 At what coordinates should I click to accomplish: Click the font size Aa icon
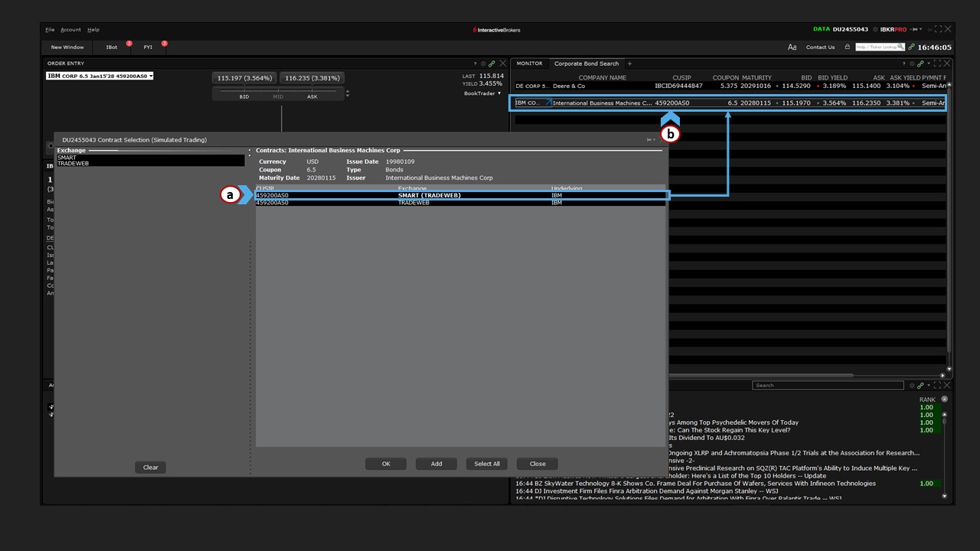click(x=792, y=47)
